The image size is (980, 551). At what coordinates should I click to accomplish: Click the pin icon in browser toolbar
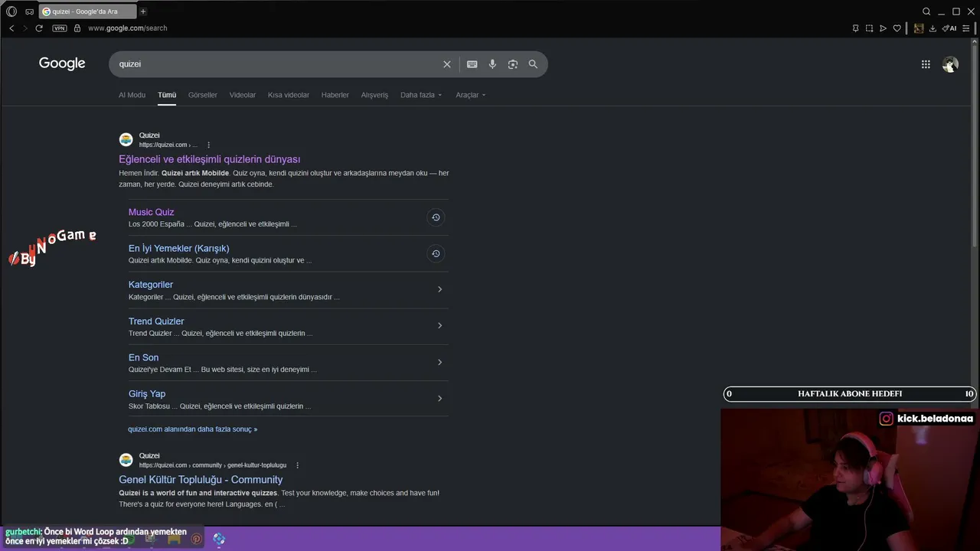click(x=855, y=28)
